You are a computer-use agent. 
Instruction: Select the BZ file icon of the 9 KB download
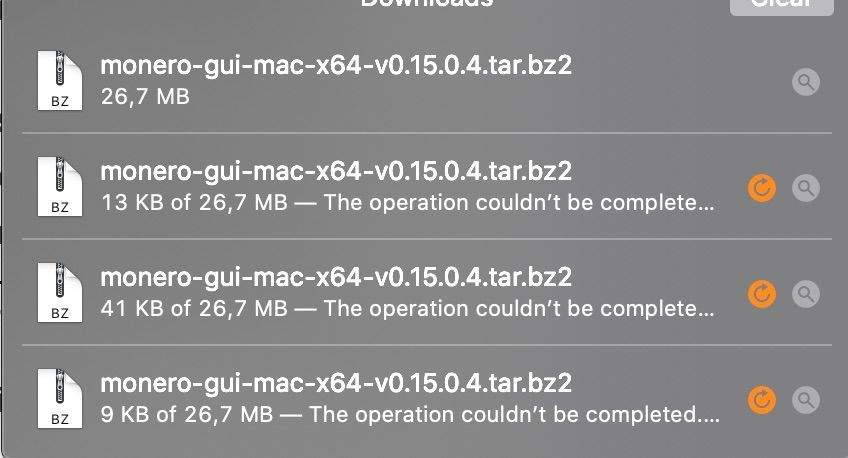point(59,399)
